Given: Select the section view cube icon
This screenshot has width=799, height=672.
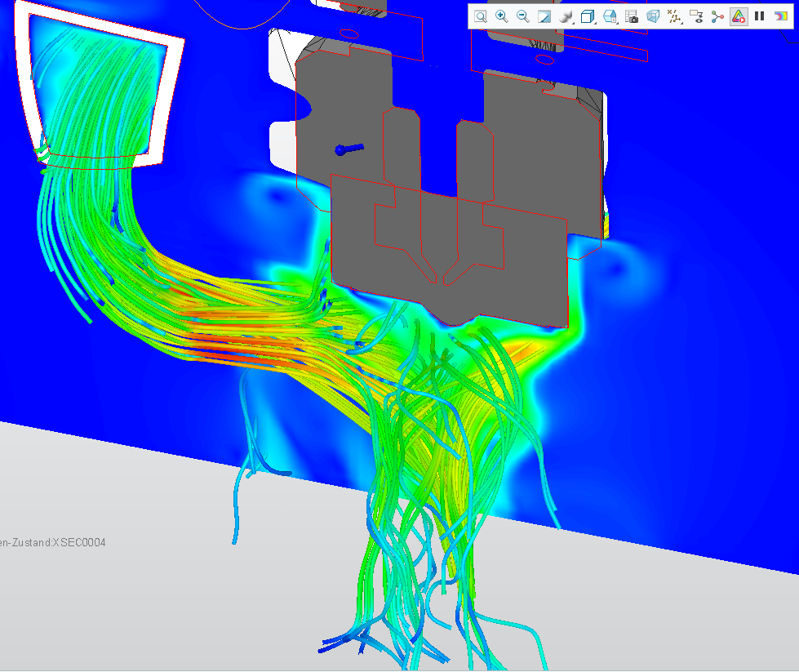Looking at the screenshot, I should click(x=608, y=16).
